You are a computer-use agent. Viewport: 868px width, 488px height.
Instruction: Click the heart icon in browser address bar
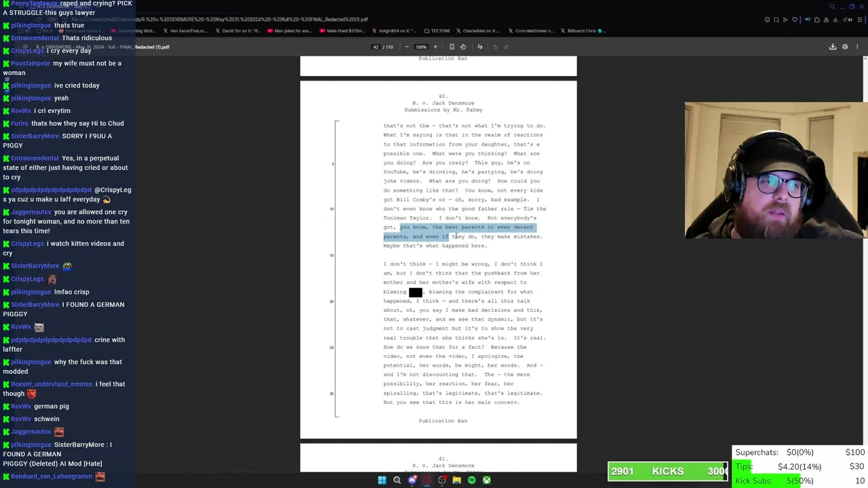pyautogui.click(x=795, y=20)
